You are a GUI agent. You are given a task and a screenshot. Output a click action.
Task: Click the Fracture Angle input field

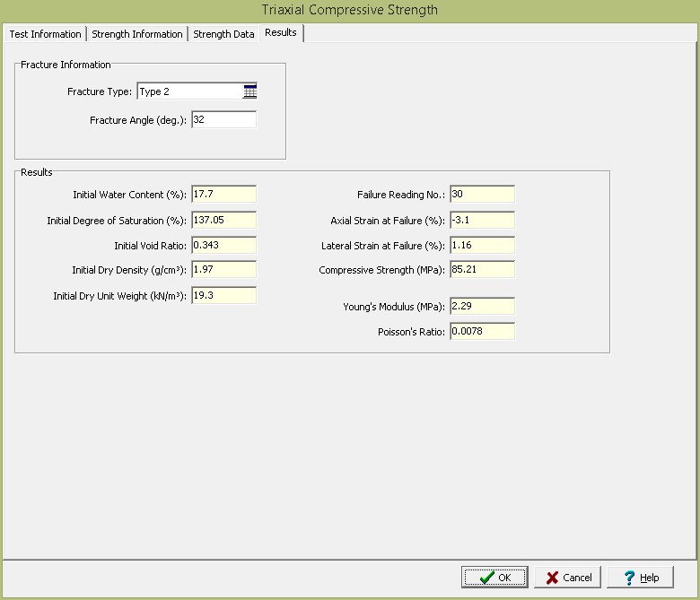(x=223, y=119)
